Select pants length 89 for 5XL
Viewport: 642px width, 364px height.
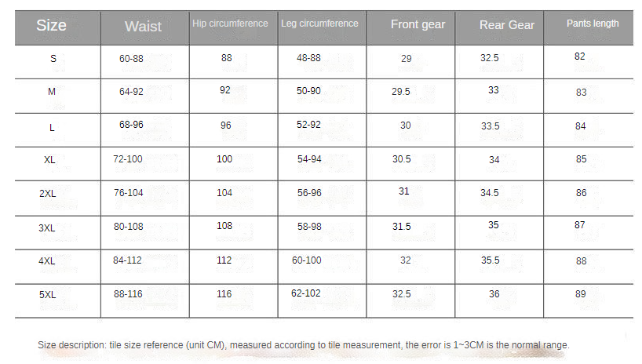point(580,294)
